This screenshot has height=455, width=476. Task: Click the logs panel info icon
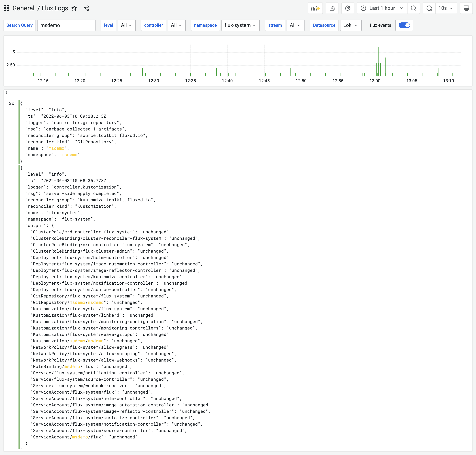[x=6, y=93]
